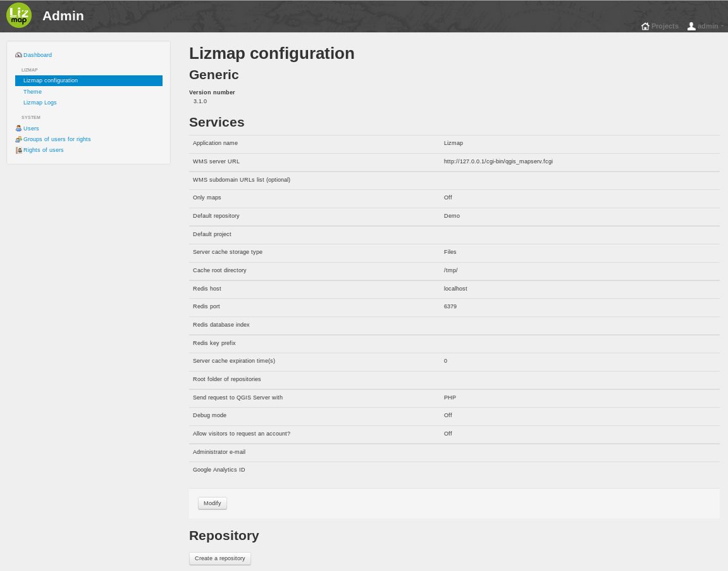Image resolution: width=728 pixels, height=571 pixels.
Task: Click the Cache root directory value /tmp/
Action: (x=451, y=270)
